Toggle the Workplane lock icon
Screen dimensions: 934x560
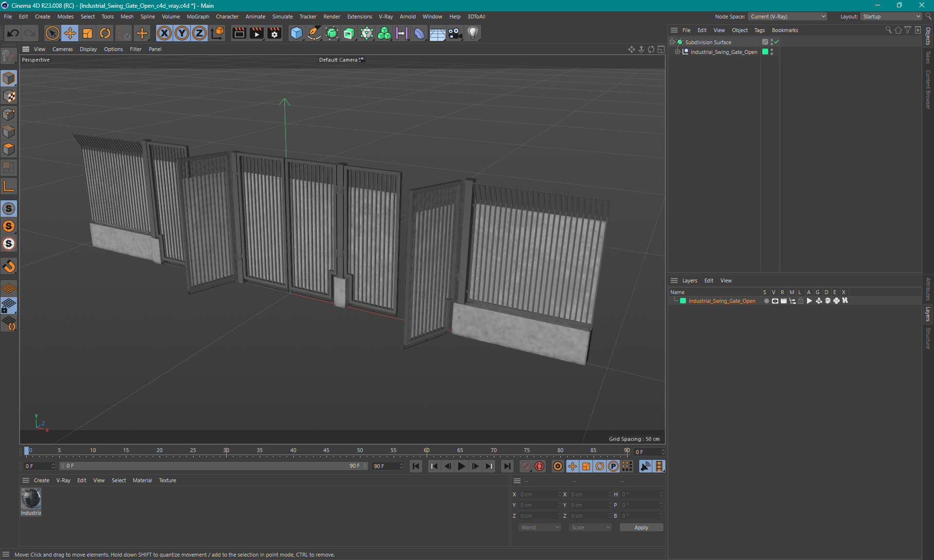[9, 306]
